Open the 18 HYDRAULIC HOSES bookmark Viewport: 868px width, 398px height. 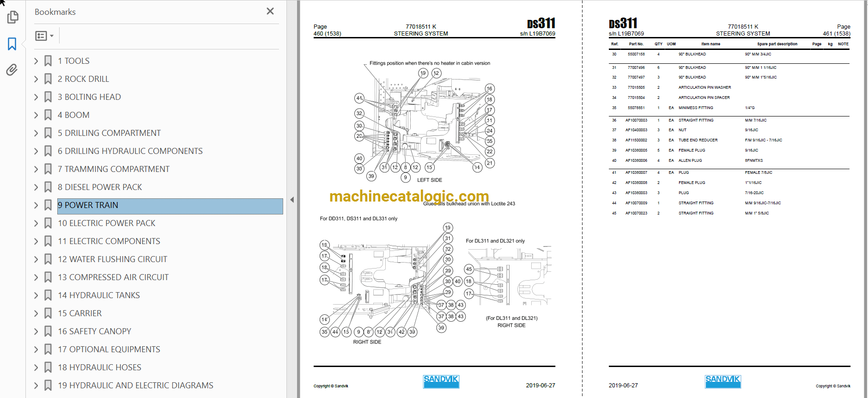point(99,367)
